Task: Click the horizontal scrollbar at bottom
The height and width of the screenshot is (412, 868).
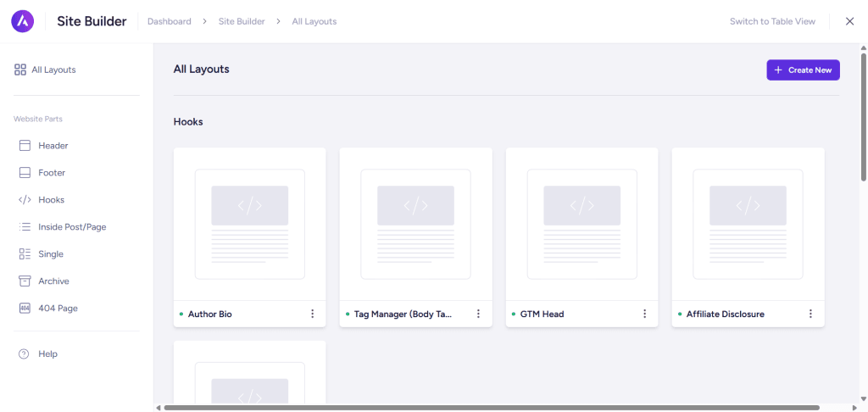Action: click(492, 408)
